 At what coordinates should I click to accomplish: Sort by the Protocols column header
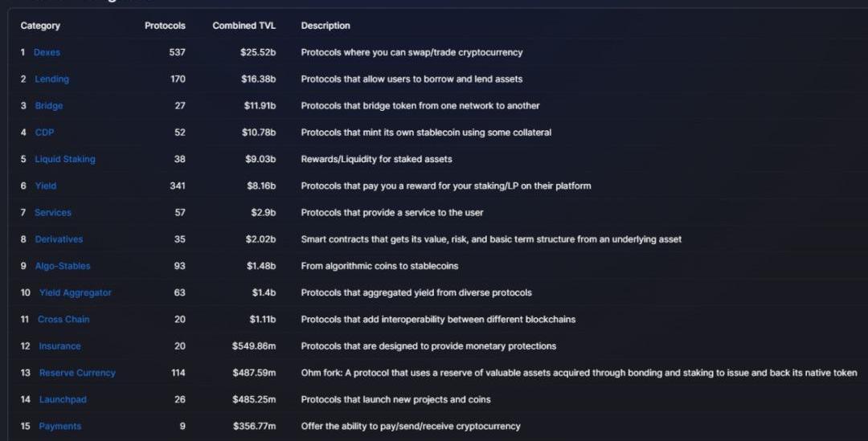point(165,26)
